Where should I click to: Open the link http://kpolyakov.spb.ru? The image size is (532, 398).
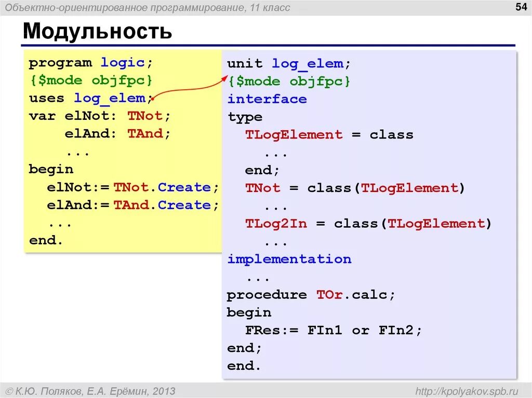pyautogui.click(x=467, y=391)
